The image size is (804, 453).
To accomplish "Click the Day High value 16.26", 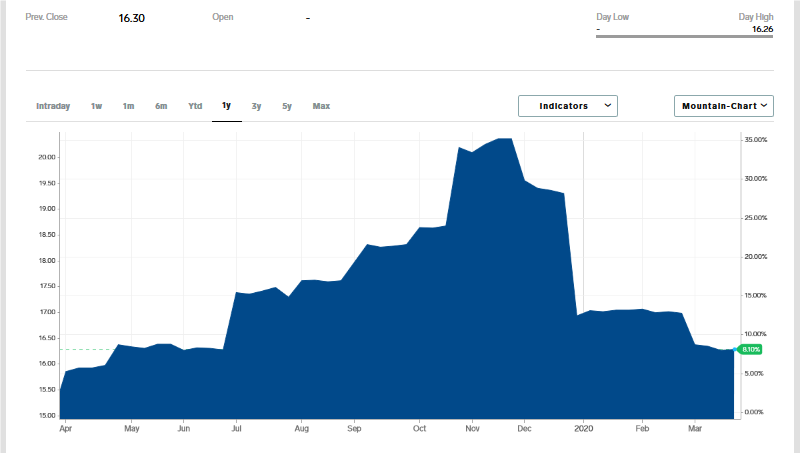I will 762,29.
